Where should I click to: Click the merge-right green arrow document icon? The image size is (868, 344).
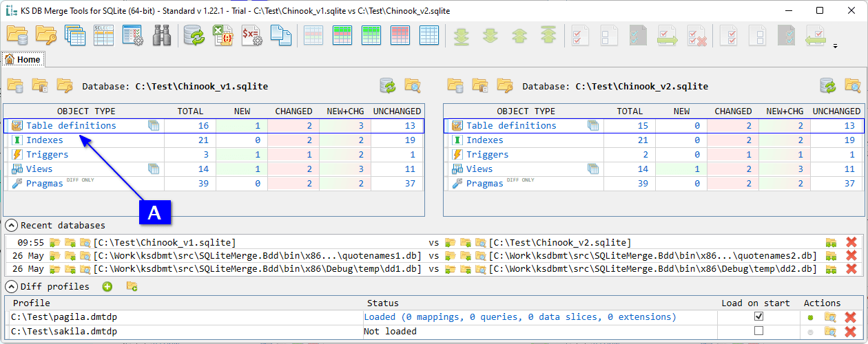(668, 35)
